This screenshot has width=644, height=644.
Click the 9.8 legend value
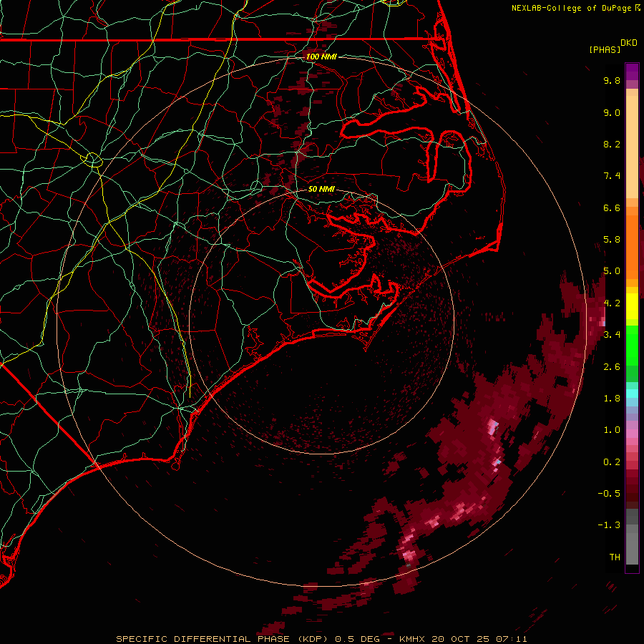(612, 80)
